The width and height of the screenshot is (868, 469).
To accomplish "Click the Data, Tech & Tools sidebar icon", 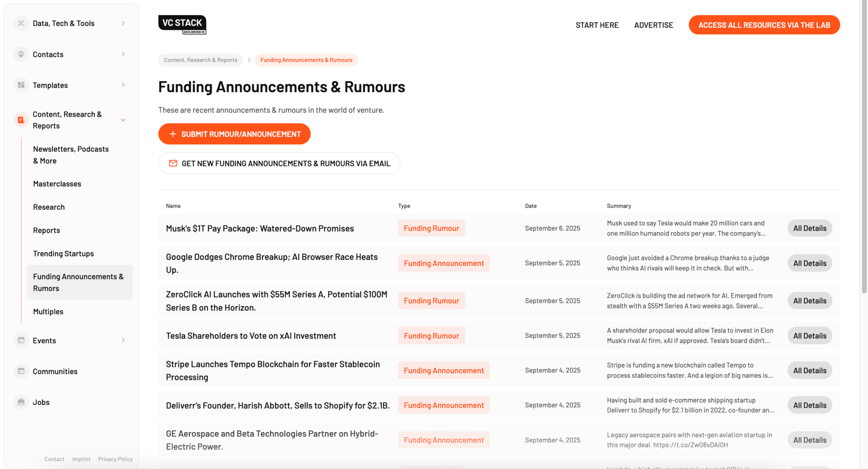I will [21, 23].
